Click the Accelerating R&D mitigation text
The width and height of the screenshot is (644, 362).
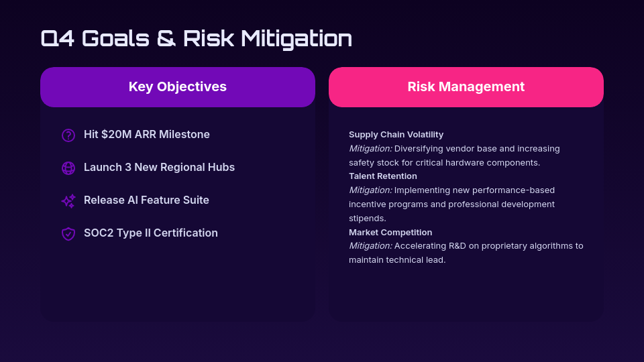tap(488, 246)
